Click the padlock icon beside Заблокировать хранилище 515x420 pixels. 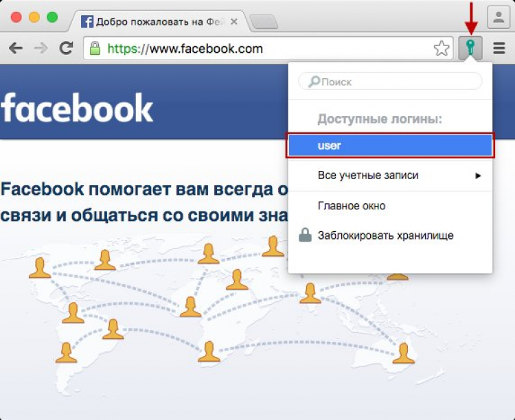point(305,235)
